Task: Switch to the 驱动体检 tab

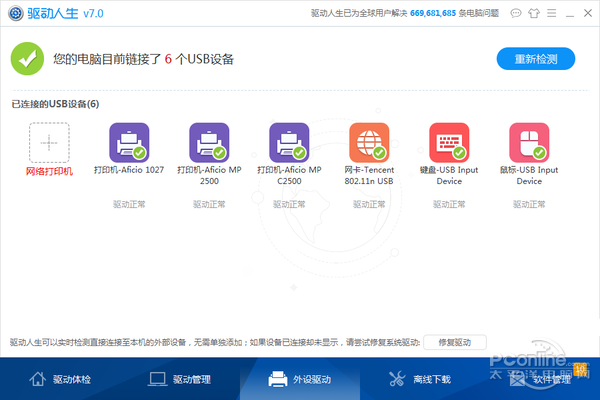Action: 60,379
